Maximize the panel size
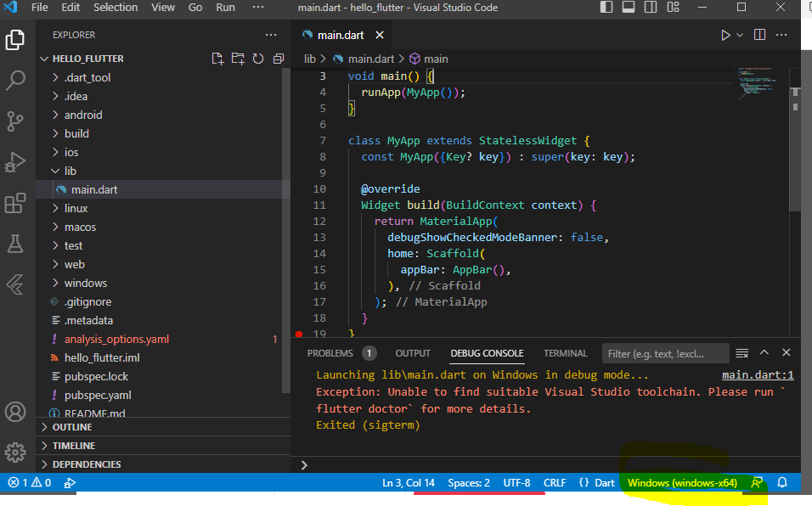The image size is (812, 506). [764, 352]
